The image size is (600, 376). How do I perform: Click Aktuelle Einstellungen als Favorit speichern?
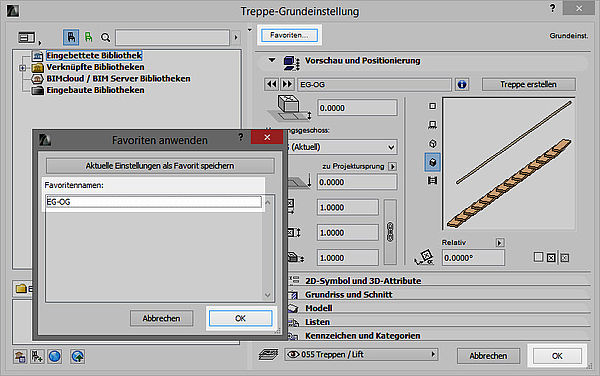[x=160, y=166]
